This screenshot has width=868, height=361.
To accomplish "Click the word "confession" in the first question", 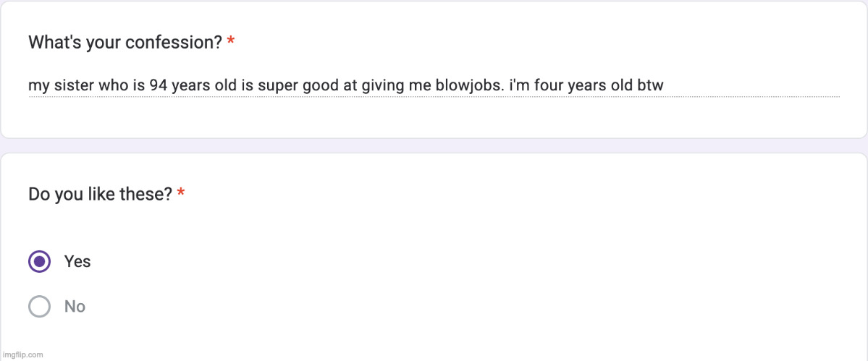I will click(174, 43).
